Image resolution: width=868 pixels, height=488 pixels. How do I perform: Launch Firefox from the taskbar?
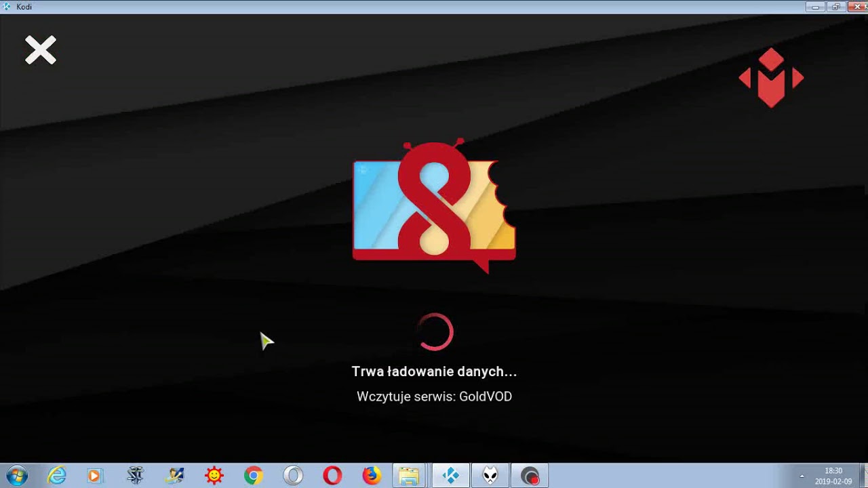tap(372, 476)
